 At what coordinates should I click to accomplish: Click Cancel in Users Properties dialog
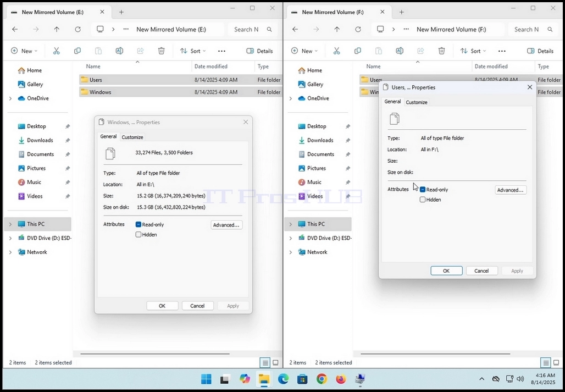tap(482, 271)
